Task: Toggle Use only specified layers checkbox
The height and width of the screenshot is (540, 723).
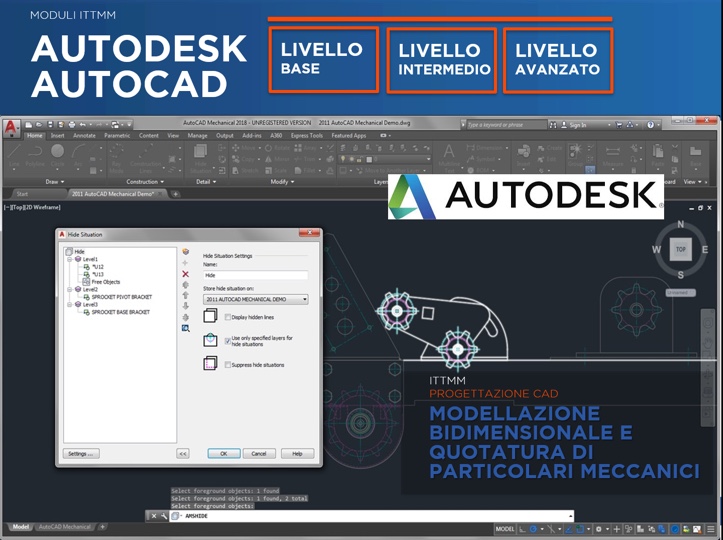Action: 228,340
